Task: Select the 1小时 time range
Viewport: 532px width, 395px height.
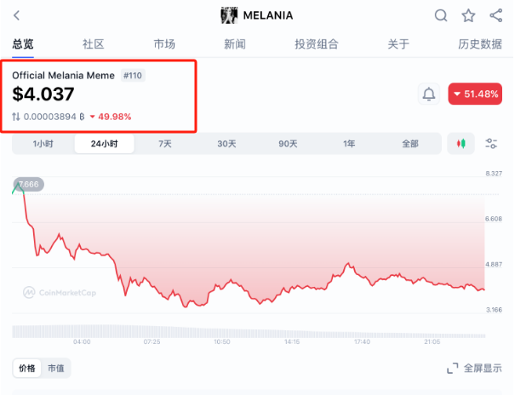Action: pyautogui.click(x=43, y=144)
